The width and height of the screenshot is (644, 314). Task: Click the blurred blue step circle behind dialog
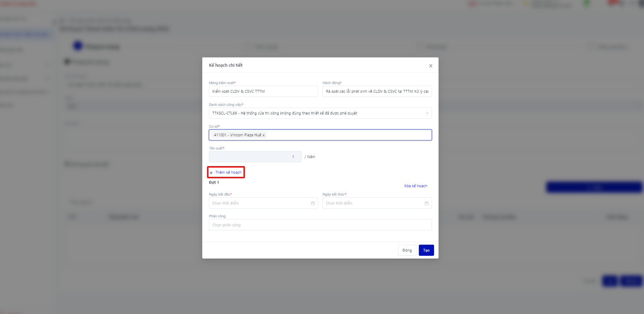78,46
